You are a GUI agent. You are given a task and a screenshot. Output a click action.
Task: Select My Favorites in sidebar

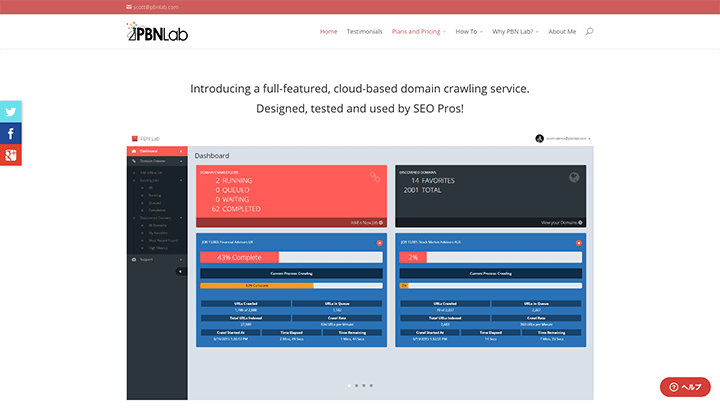(x=158, y=233)
